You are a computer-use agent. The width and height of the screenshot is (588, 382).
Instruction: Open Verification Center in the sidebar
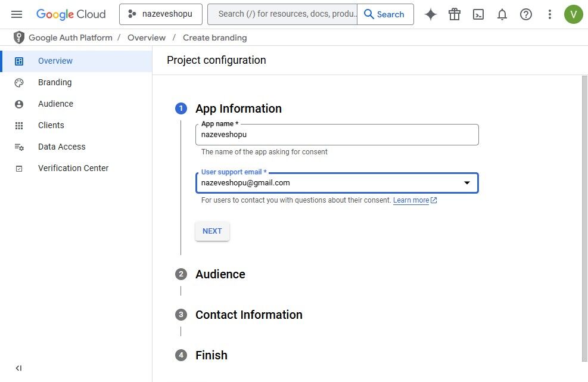[73, 168]
